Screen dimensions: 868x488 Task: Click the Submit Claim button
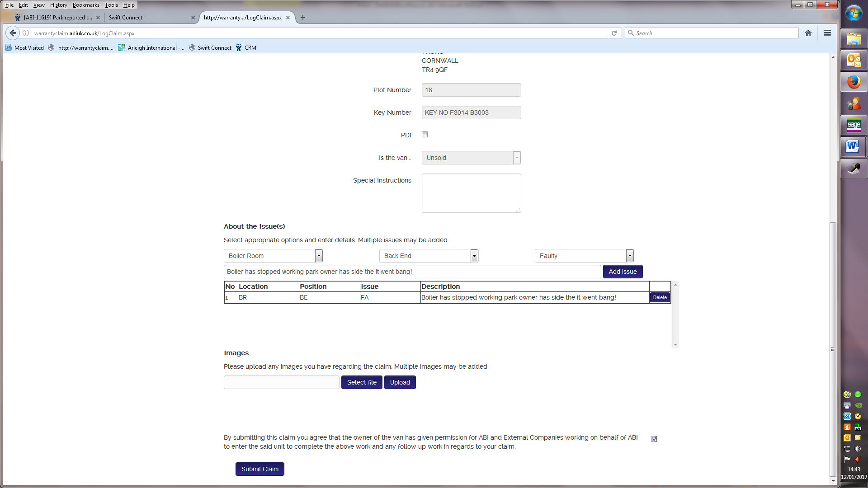[x=259, y=469]
